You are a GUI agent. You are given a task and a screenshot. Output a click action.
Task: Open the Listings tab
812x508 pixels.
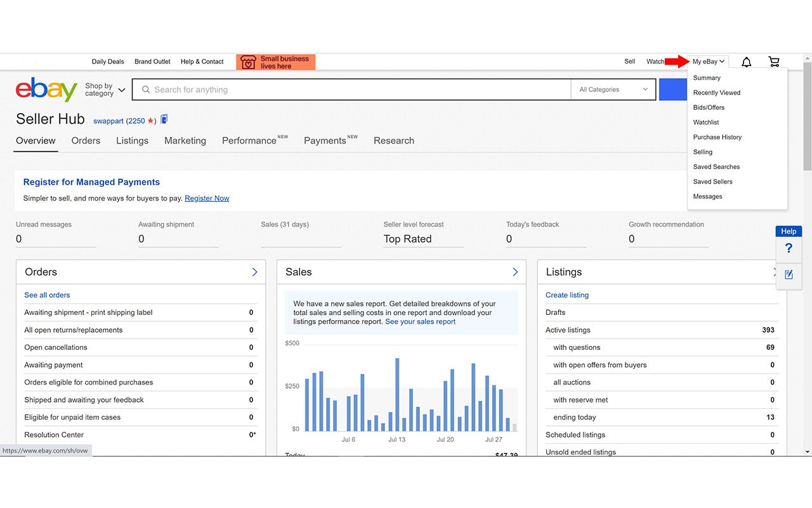132,141
